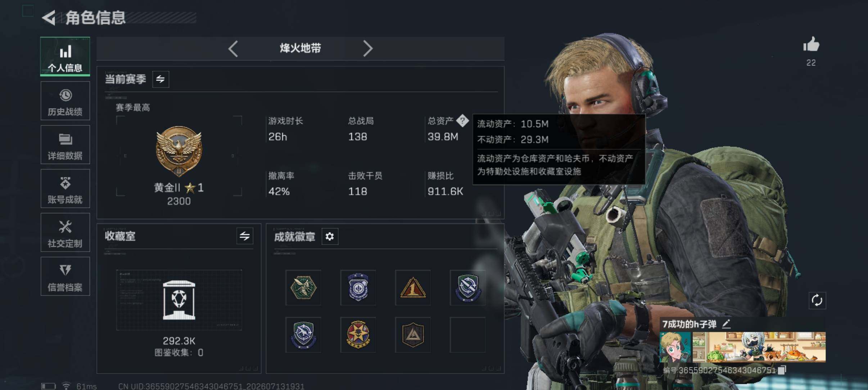Click the 总资产 question mark help icon
Viewport: 868px width, 390px height.
pos(462,121)
